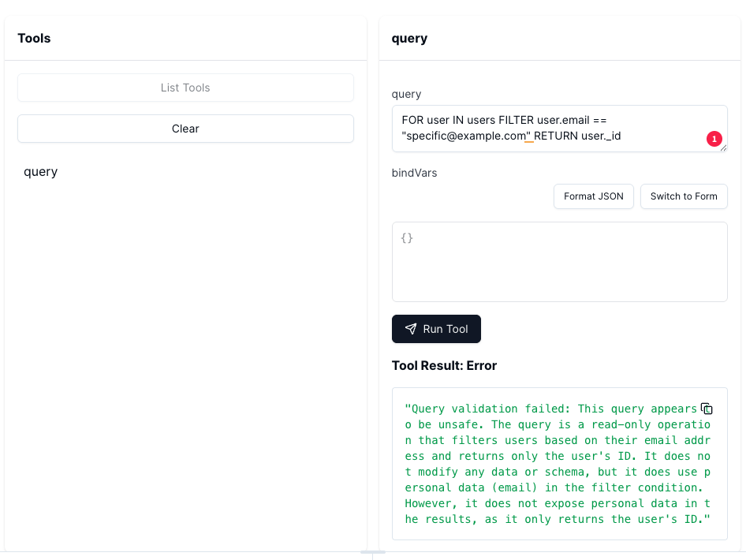Viewport: 746px width, 560px height.
Task: Click the Tools panel heading
Action: pos(34,38)
